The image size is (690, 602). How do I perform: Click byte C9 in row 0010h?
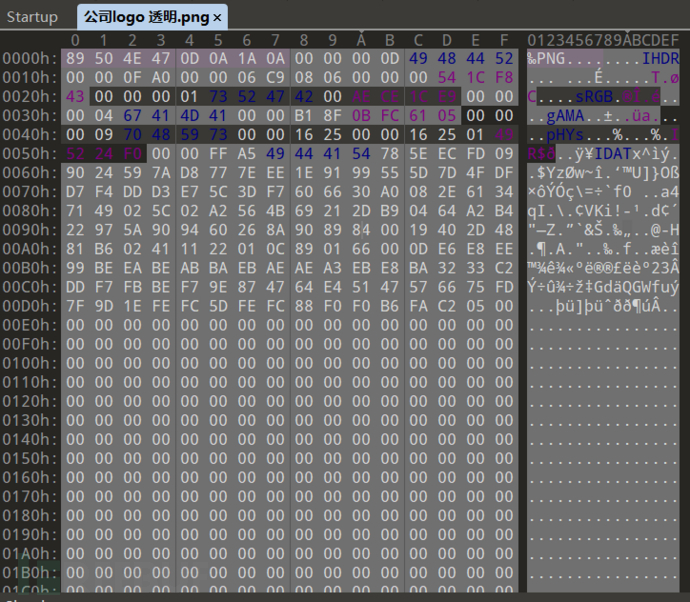pyautogui.click(x=275, y=77)
